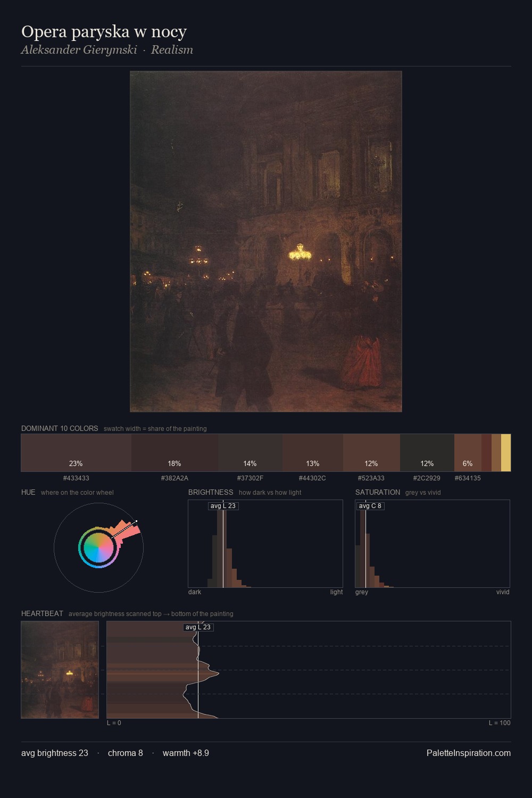Pick the yellow swatch at palette end
The image size is (532, 798).
click(x=506, y=453)
